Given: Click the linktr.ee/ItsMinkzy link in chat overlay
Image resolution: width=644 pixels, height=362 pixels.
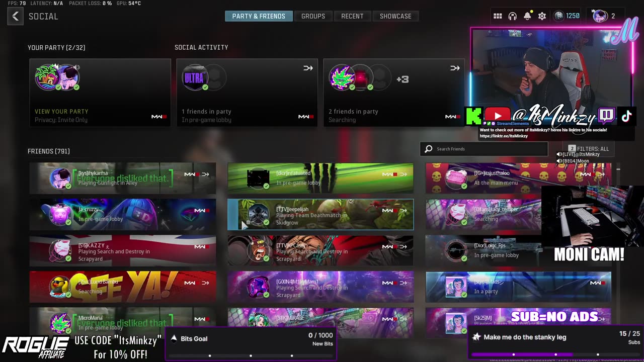Looking at the screenshot, I should pos(504,136).
